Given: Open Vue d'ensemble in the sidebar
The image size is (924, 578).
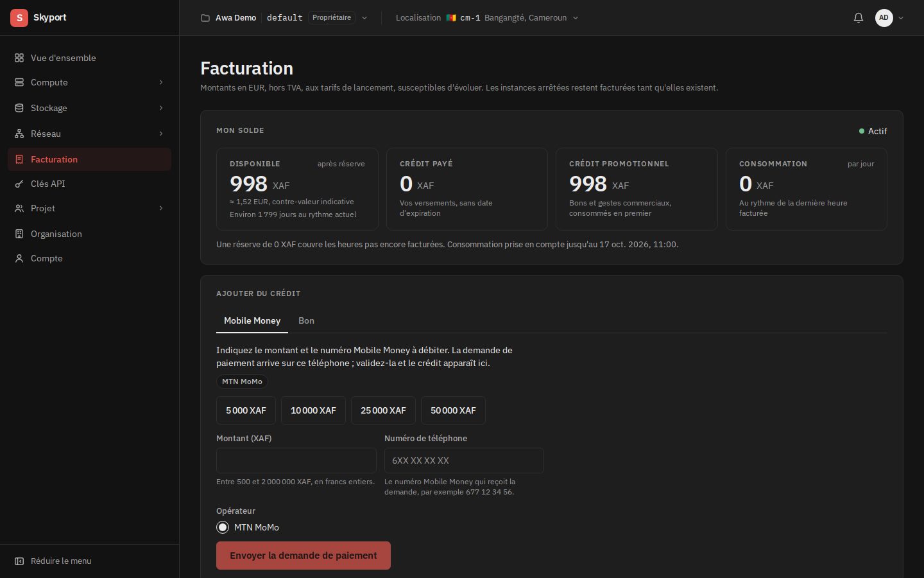Looking at the screenshot, I should point(89,58).
